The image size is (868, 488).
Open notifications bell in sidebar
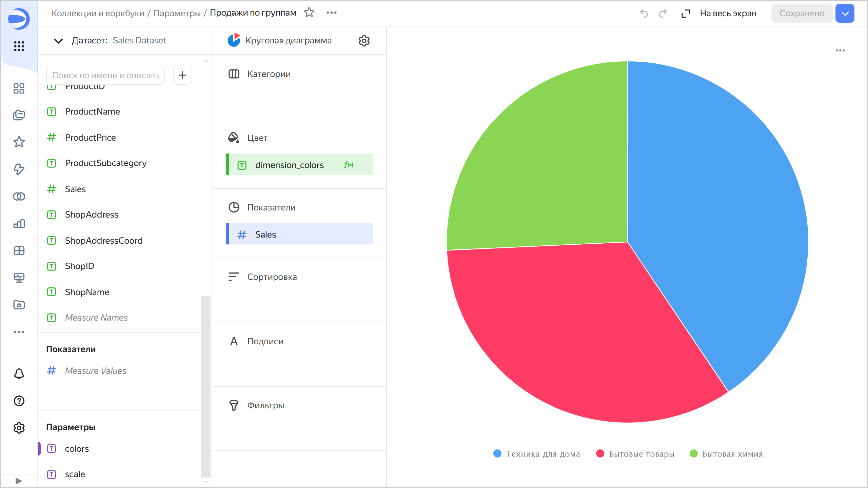(x=19, y=374)
